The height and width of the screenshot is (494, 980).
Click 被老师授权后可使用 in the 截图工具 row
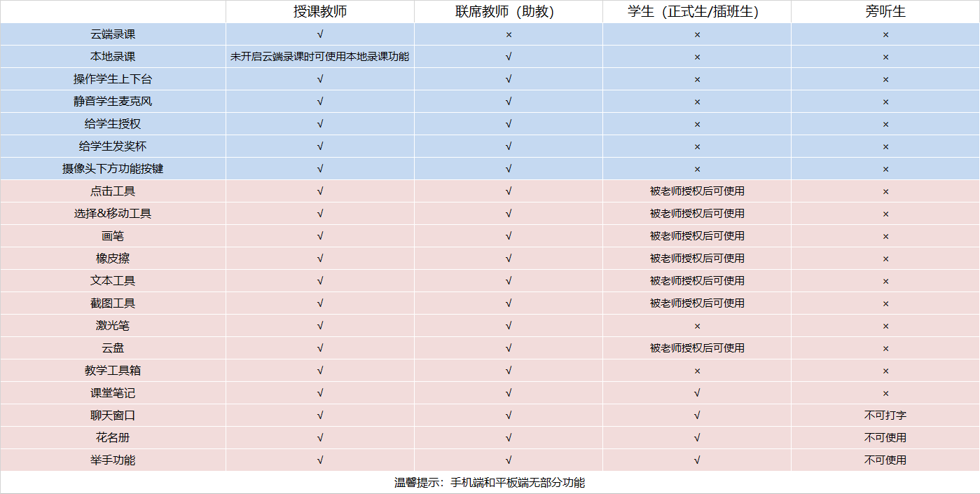click(x=697, y=303)
